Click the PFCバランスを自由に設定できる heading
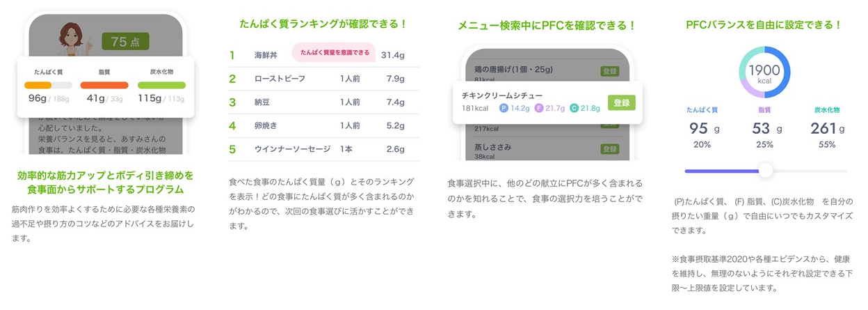Image resolution: width=868 pixels, height=310 pixels. point(764,24)
